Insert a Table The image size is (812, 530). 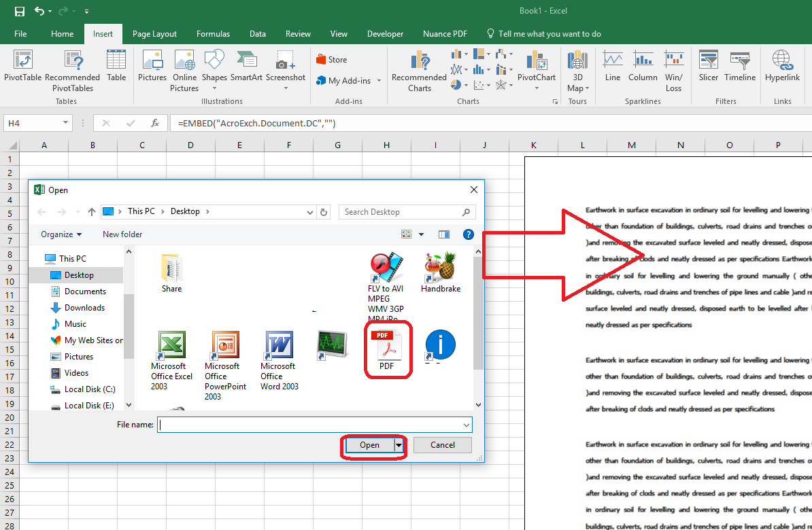pyautogui.click(x=116, y=66)
